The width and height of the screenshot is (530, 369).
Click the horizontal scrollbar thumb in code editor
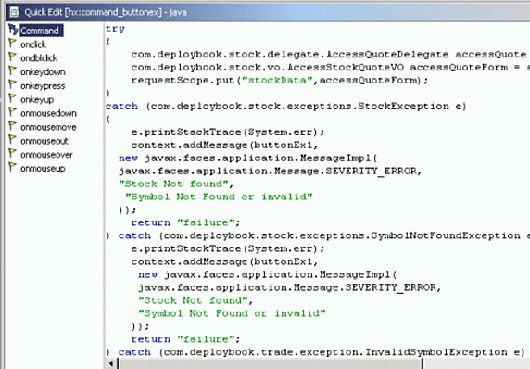(270, 364)
